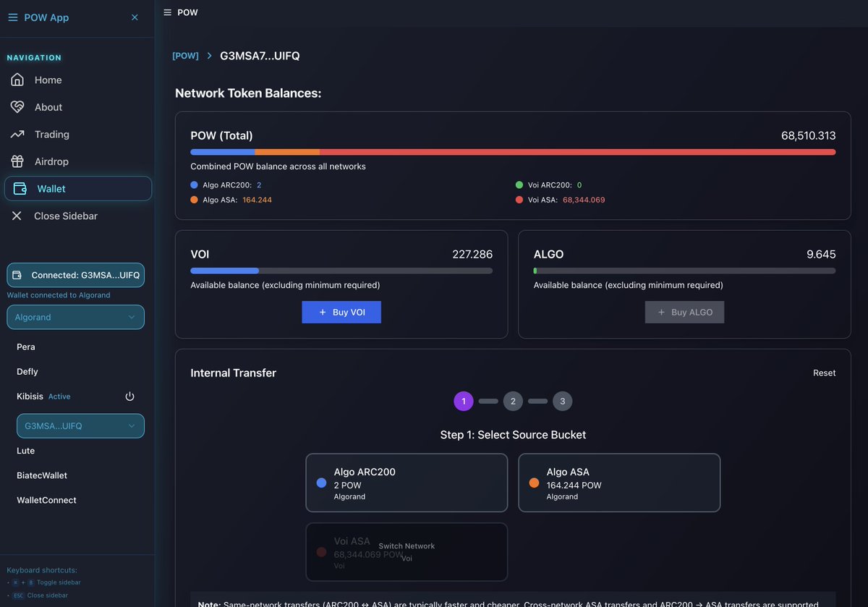Click the POW App title
868x607 pixels.
[46, 17]
